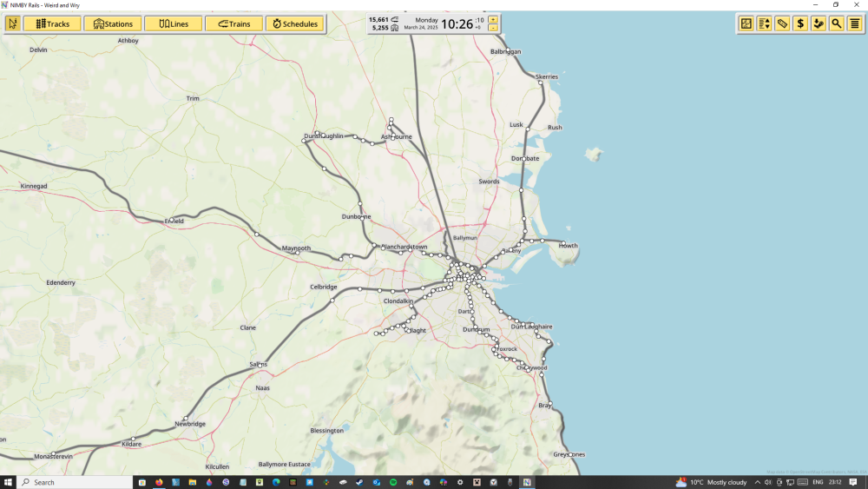This screenshot has width=868, height=489.
Task: Click the 10:26 game clock display
Action: (457, 23)
